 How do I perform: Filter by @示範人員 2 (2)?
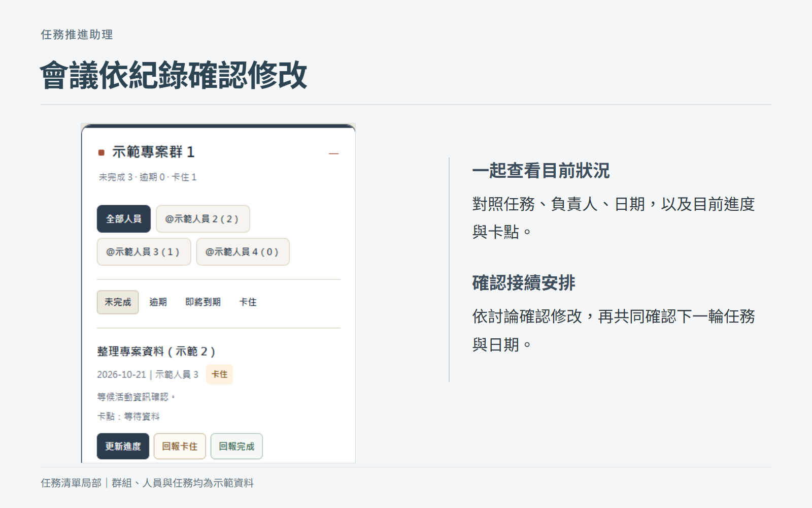[x=203, y=219]
